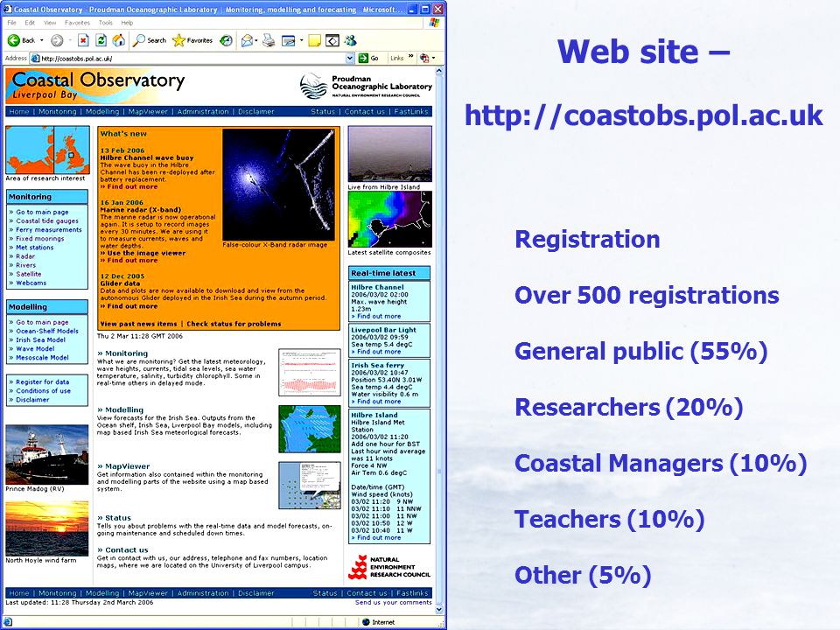Click the page scrollbar down arrow
This screenshot has height=630, width=840.
pos(439,609)
